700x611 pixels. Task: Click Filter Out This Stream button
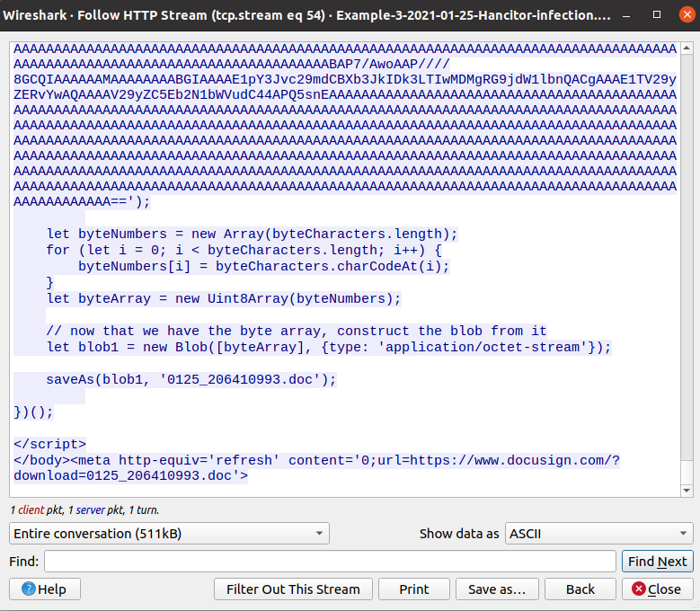(x=293, y=589)
